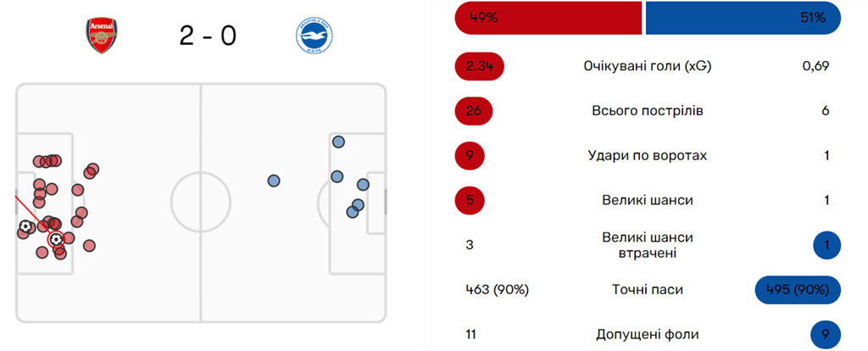Click the Допущені фоли label
The height and width of the screenshot is (351, 868).
(647, 335)
